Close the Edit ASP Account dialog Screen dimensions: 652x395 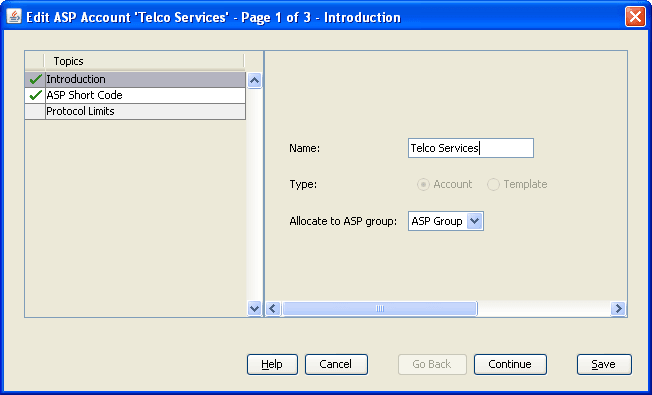635,17
